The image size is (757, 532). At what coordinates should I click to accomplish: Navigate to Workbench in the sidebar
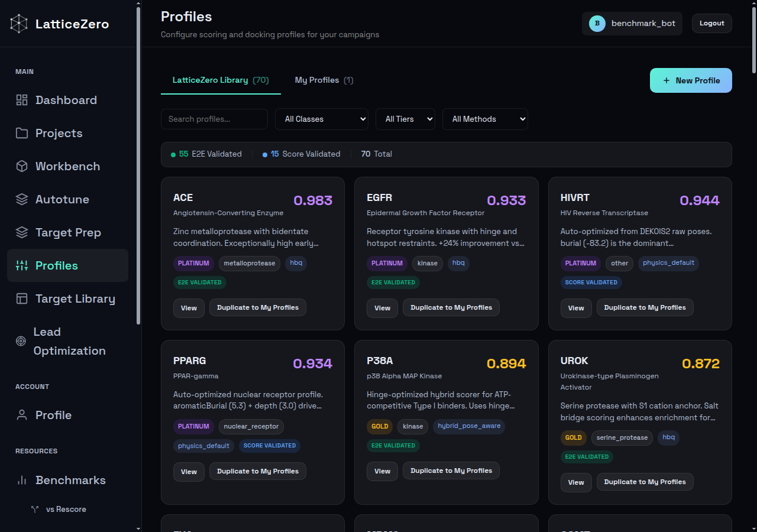[x=67, y=166]
